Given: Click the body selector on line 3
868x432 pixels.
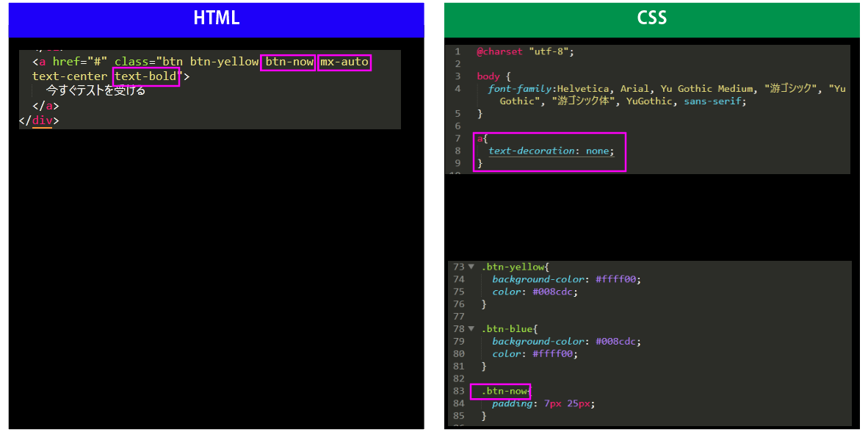Looking at the screenshot, I should (488, 76).
